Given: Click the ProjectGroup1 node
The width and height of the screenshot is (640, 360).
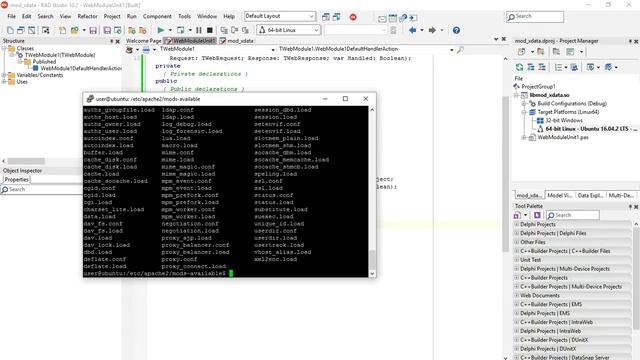Looking at the screenshot, I should tap(538, 87).
